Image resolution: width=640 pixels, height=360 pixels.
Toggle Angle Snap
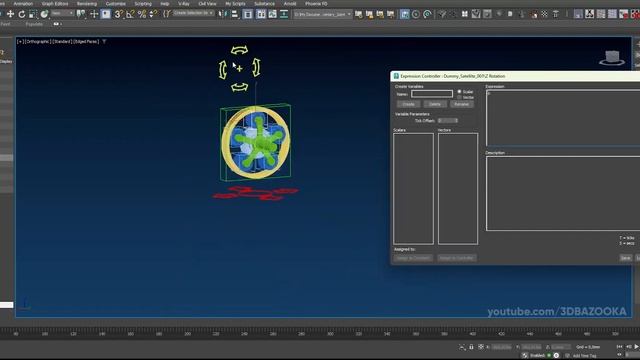130,14
